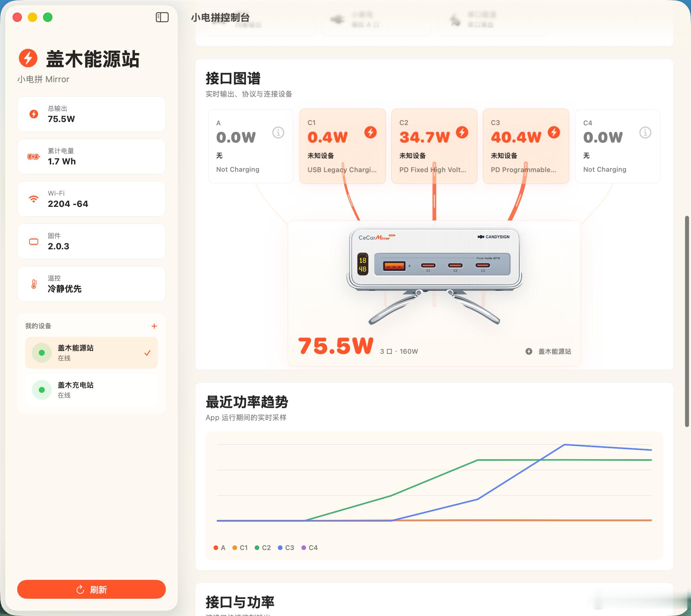Open the 总输出 75.5W card
Screen dimensions: 691x616
[92, 114]
